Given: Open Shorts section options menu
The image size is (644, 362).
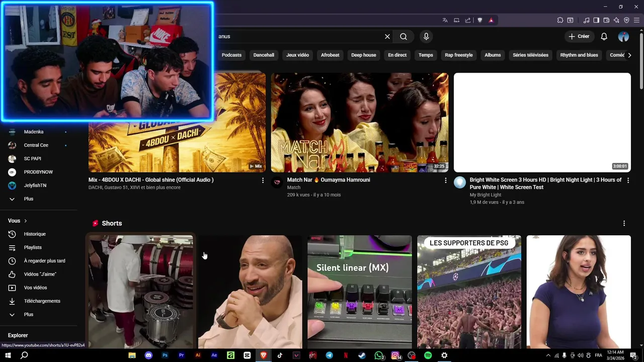Looking at the screenshot, I should [624, 223].
